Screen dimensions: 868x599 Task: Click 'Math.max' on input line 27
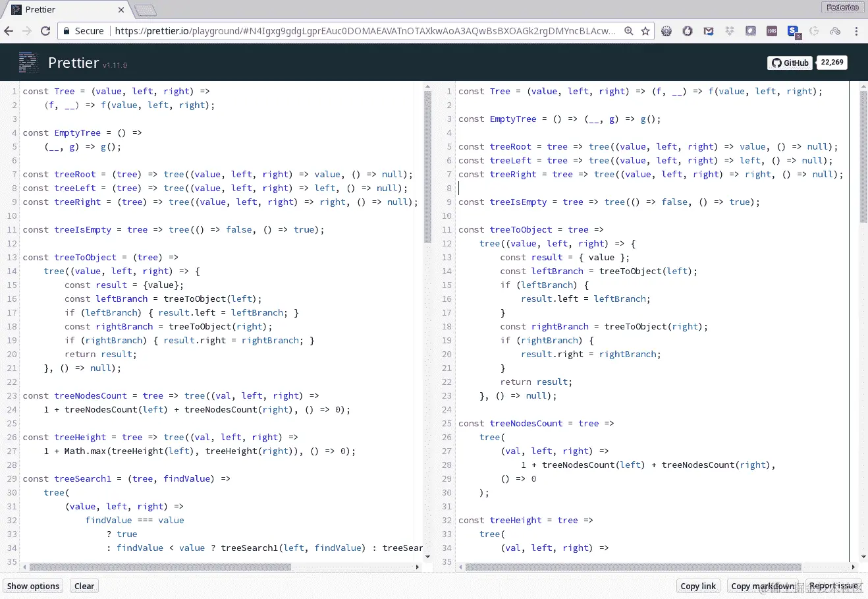(85, 451)
